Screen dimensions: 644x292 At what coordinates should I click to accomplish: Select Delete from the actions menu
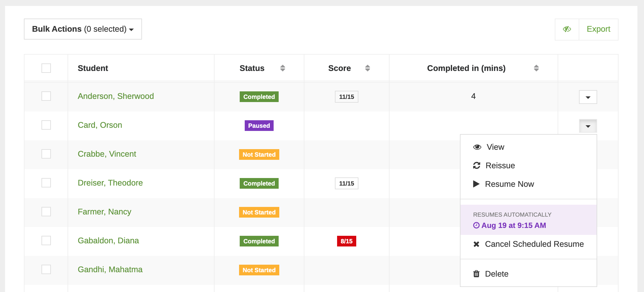(528, 274)
